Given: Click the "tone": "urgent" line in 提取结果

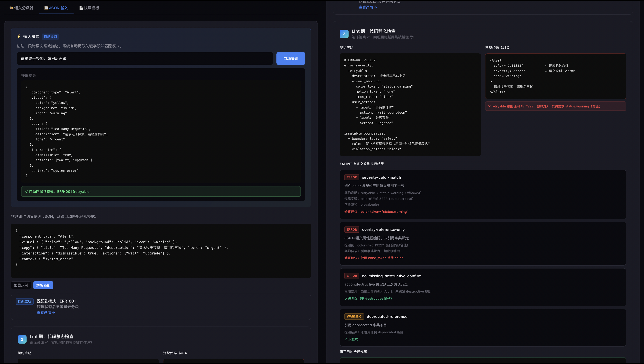Looking at the screenshot, I should tap(49, 139).
